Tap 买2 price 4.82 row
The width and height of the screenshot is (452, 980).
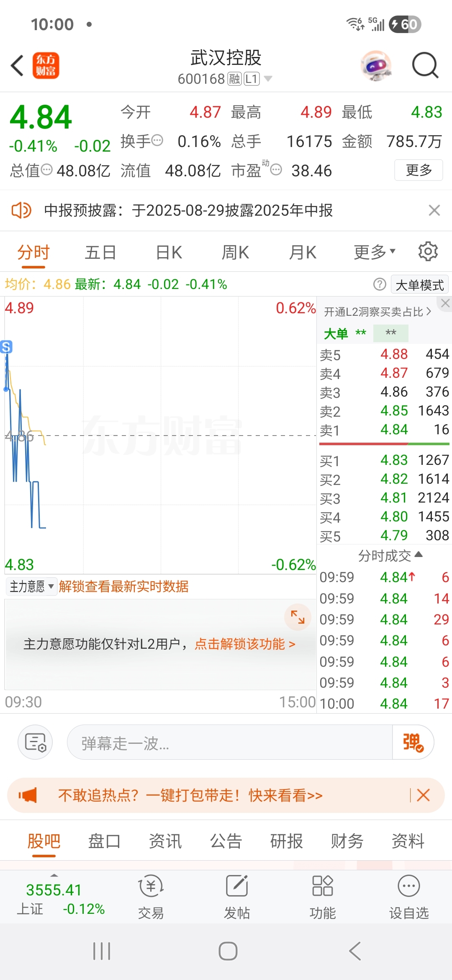click(x=384, y=479)
